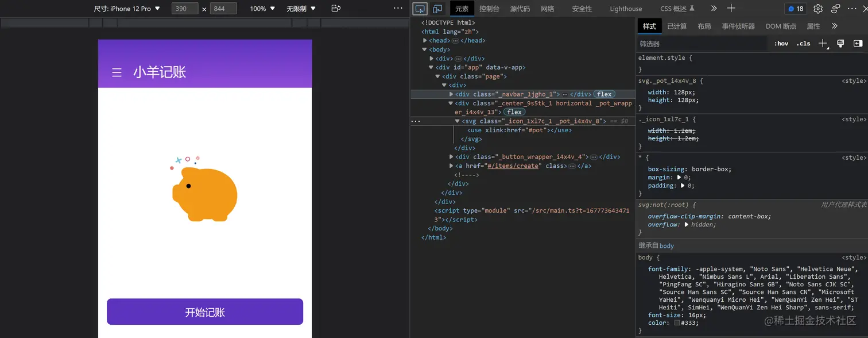Click the body link under 继承自

(666, 245)
